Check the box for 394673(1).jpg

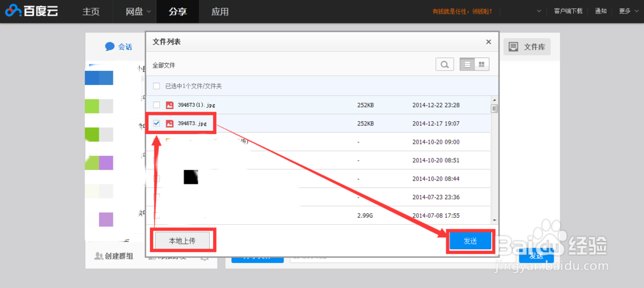(156, 105)
